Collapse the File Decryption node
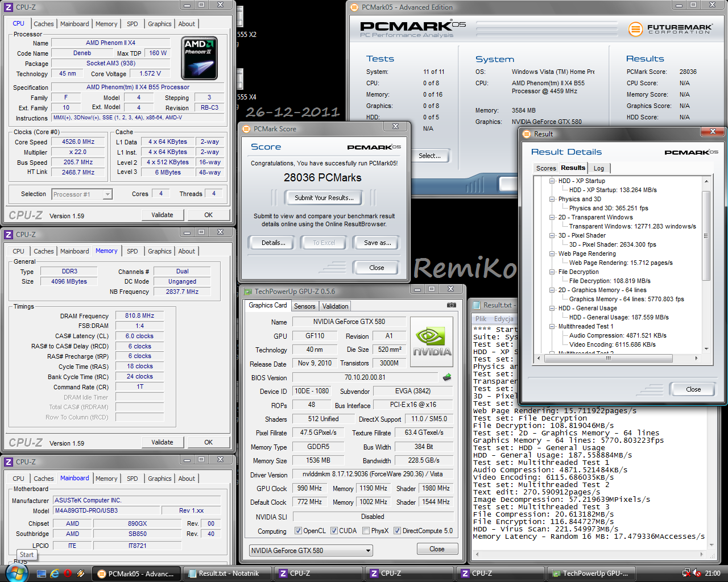Screen dimensions: 728x582 (x=552, y=272)
